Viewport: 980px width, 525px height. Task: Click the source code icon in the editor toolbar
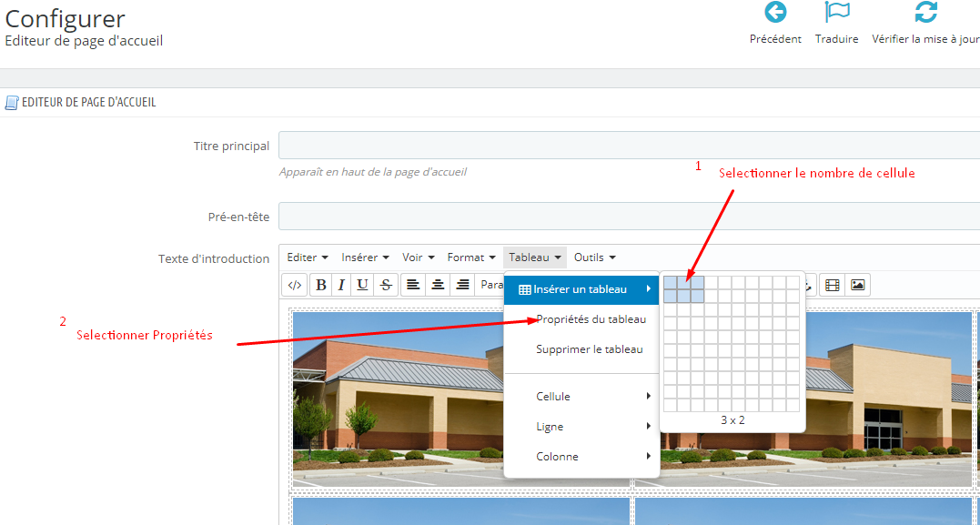tap(295, 285)
